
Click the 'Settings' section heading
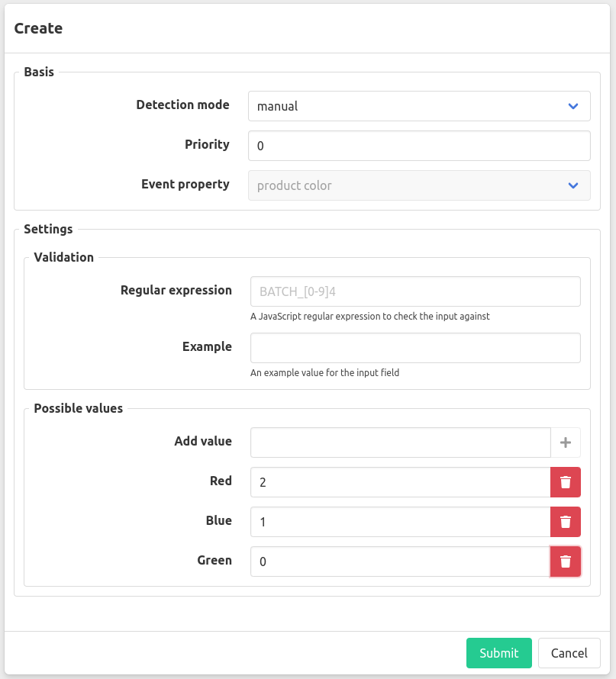48,229
